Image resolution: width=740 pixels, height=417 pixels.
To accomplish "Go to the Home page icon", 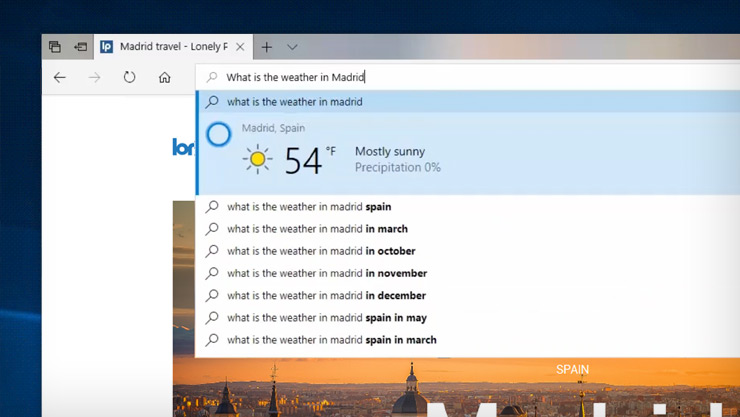I will point(164,77).
